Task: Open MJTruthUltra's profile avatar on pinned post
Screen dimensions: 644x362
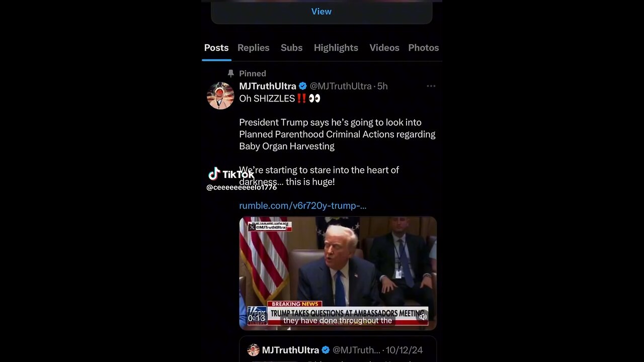Action: point(220,95)
